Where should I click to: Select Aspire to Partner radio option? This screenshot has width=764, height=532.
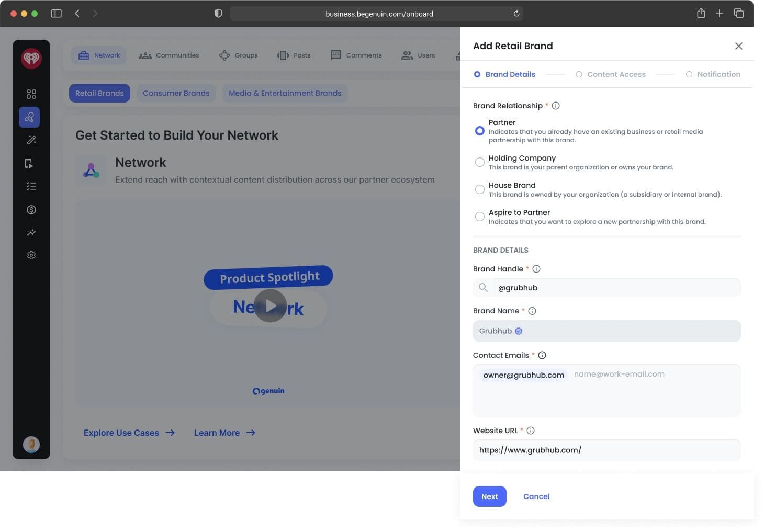coord(479,217)
